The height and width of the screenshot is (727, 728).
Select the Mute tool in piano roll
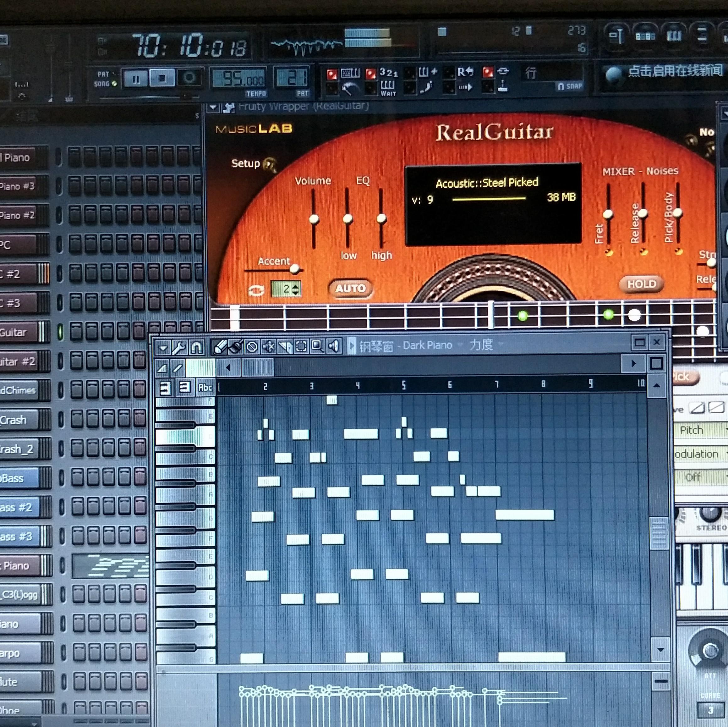(x=268, y=346)
